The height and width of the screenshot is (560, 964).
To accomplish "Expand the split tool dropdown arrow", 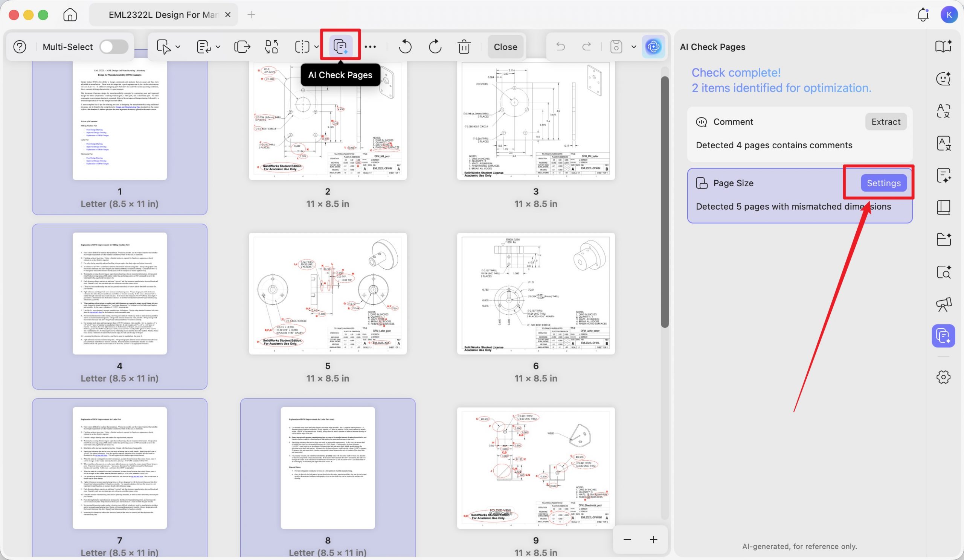I will [x=316, y=47].
